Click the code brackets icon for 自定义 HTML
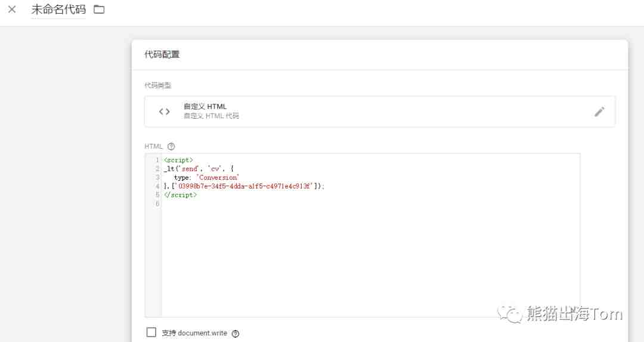 pyautogui.click(x=165, y=112)
